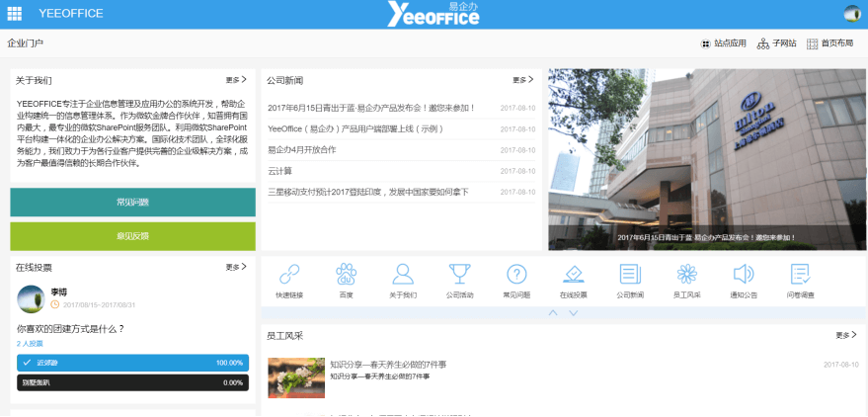Click the banner caption about 产品发布会
Screen dimensions: 868x417
(707, 237)
